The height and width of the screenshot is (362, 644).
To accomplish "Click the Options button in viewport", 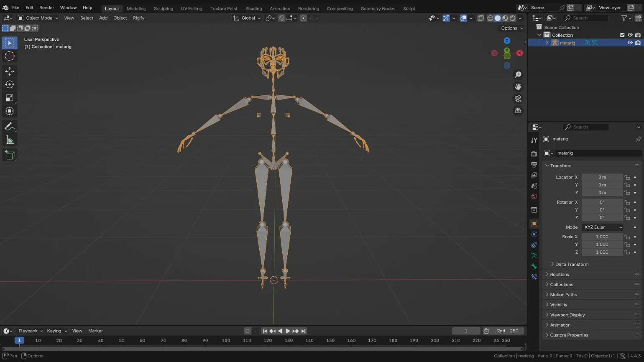I will pyautogui.click(x=511, y=28).
